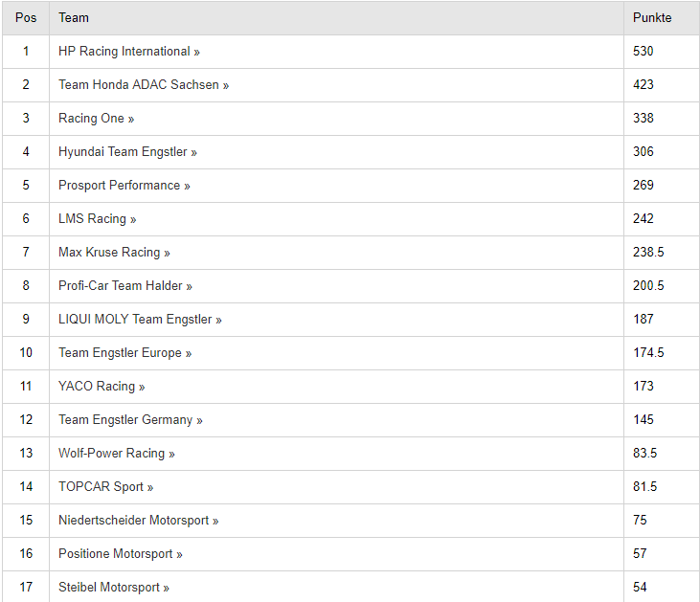
Task: Open LIQUI MOLY Team Engstler page
Action: pyautogui.click(x=140, y=320)
